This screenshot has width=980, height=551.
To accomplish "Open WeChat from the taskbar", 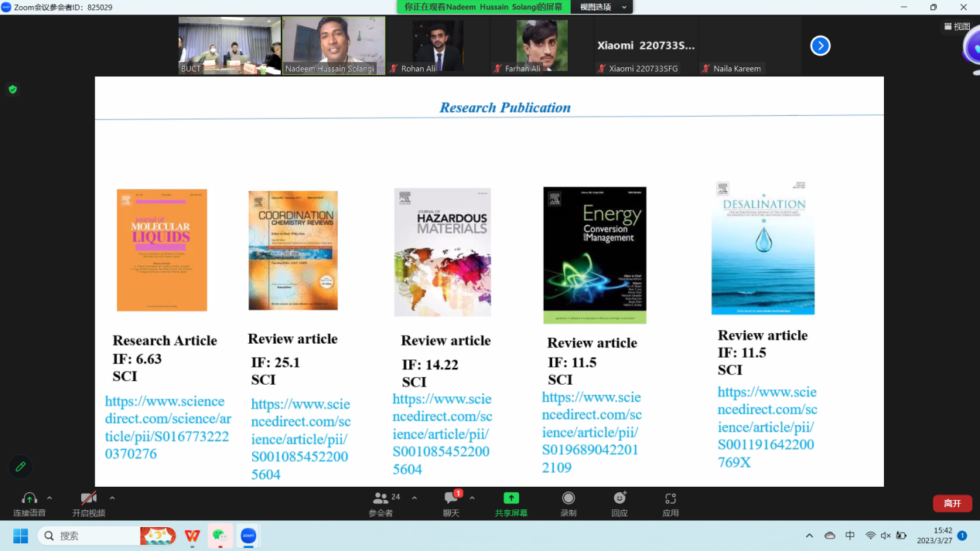I will (x=220, y=536).
